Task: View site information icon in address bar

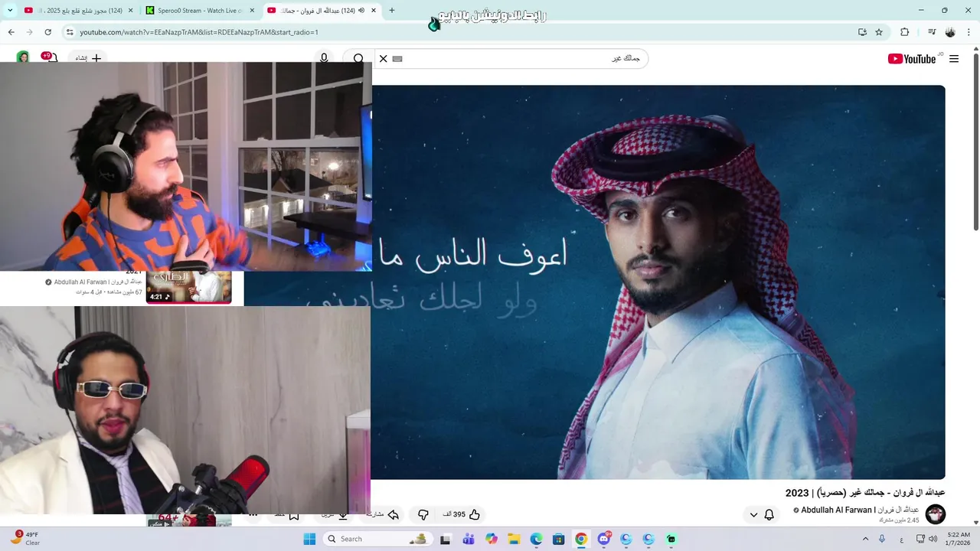Action: point(70,32)
